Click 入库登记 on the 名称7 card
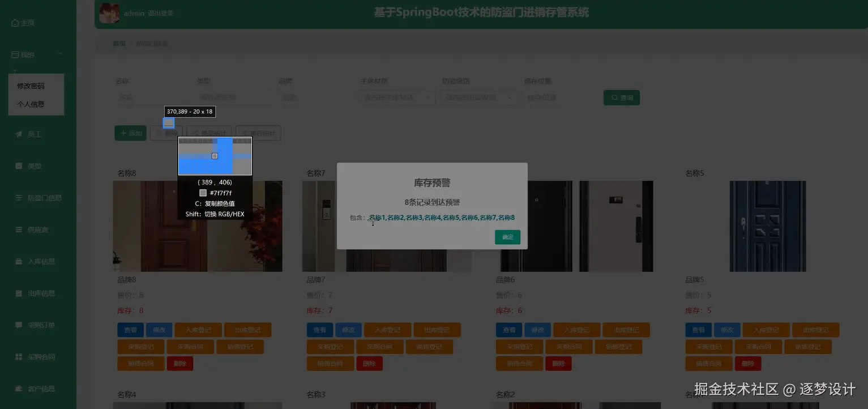The height and width of the screenshot is (409, 868). point(387,330)
